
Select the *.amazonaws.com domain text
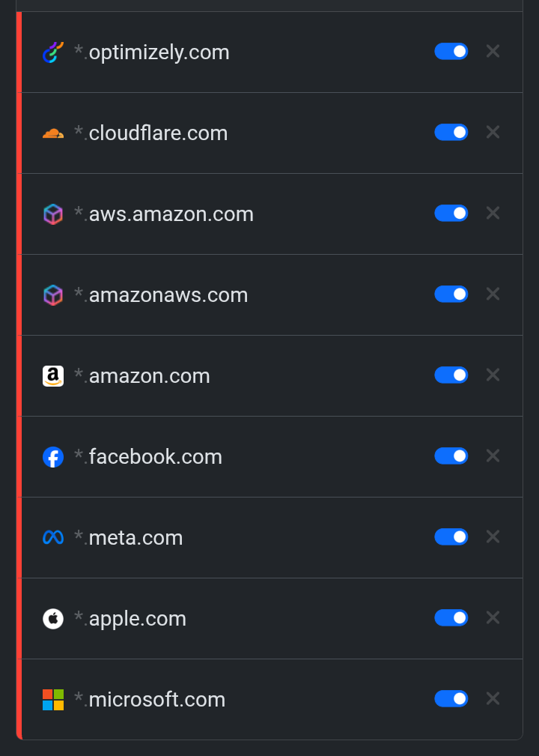point(161,295)
